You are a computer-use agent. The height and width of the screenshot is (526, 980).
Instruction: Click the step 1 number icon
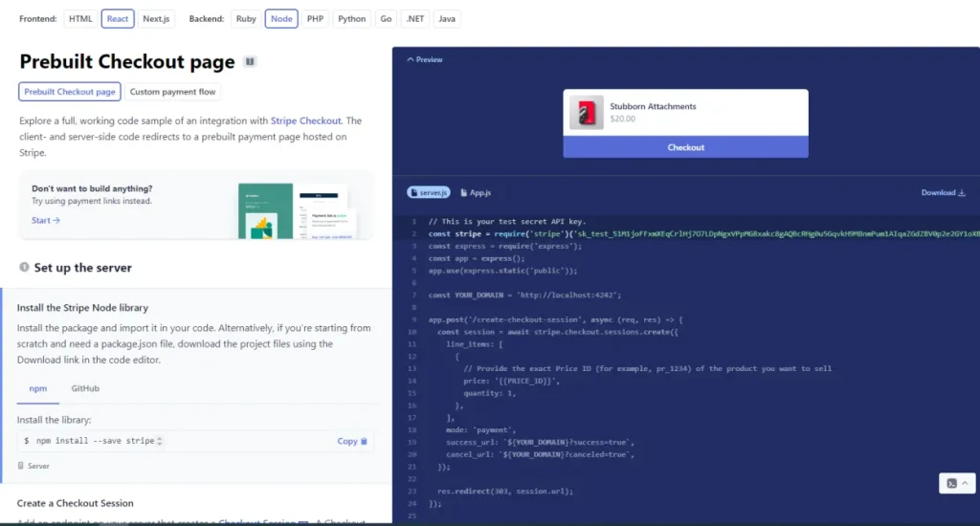24,268
